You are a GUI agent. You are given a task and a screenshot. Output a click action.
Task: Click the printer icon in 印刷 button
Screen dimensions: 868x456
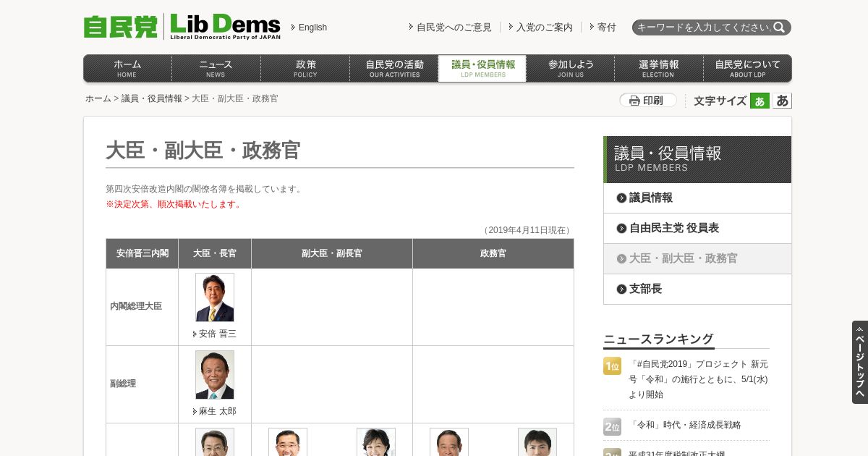[x=634, y=101]
